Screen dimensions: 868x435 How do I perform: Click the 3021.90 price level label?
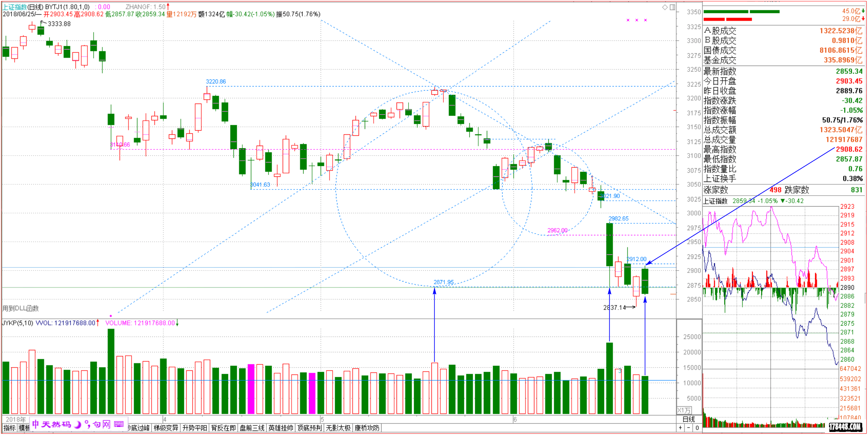(611, 196)
